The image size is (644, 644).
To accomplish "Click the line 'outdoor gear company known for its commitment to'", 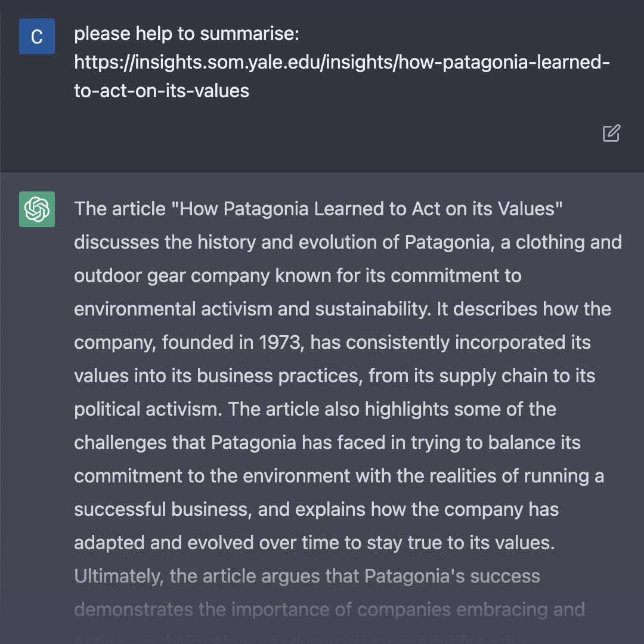I will pos(298,275).
